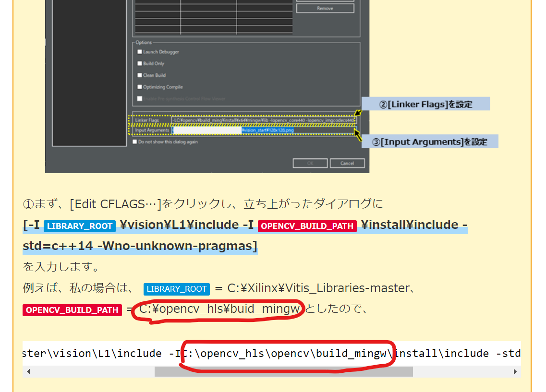Tick the Build Only checkbox
The height and width of the screenshot is (392, 546).
click(140, 63)
